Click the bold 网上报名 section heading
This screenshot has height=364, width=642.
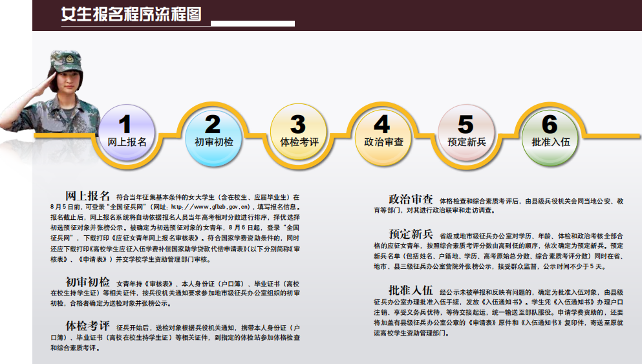click(x=87, y=195)
